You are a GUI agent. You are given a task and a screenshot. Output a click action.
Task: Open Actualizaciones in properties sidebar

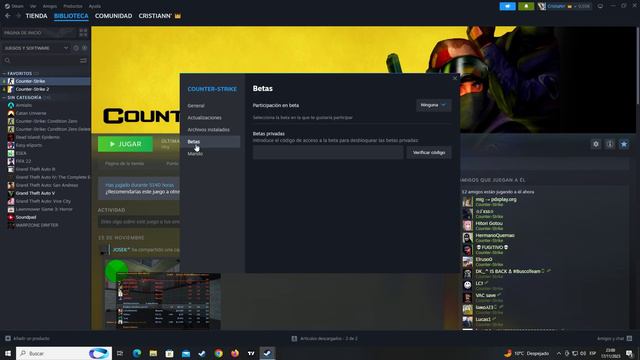coord(204,118)
